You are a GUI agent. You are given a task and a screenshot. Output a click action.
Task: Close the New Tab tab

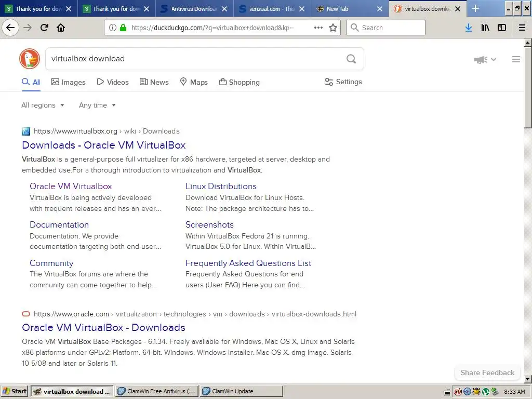[x=380, y=9]
